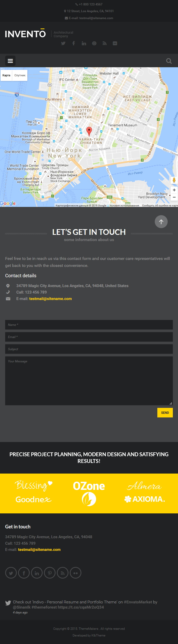Open the Pegman Street View icon
Screen dimensions: 178x644
click(x=174, y=180)
